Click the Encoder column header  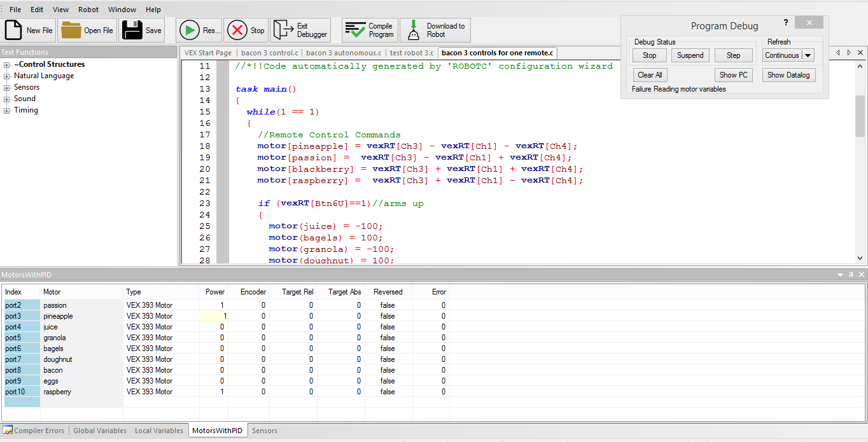click(248, 292)
